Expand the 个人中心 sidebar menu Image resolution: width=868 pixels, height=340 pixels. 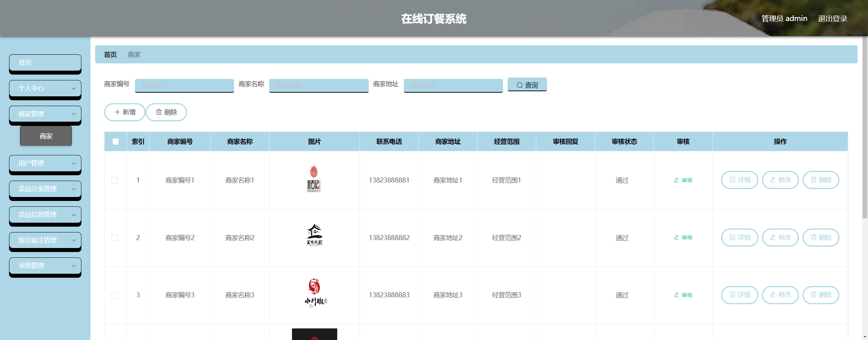coord(45,88)
